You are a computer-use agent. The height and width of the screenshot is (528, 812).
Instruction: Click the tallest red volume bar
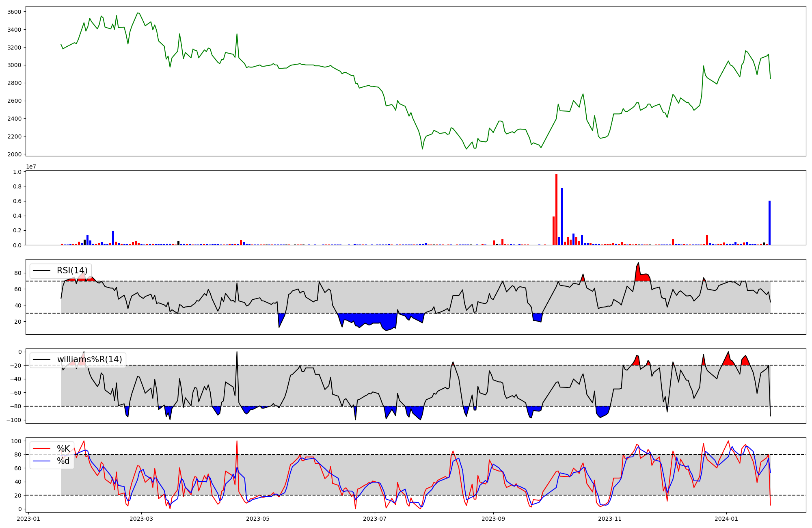(x=556, y=209)
